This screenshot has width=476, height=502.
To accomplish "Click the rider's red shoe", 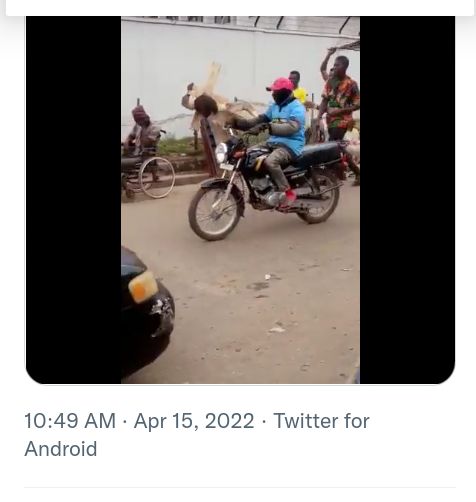I will pos(290,197).
